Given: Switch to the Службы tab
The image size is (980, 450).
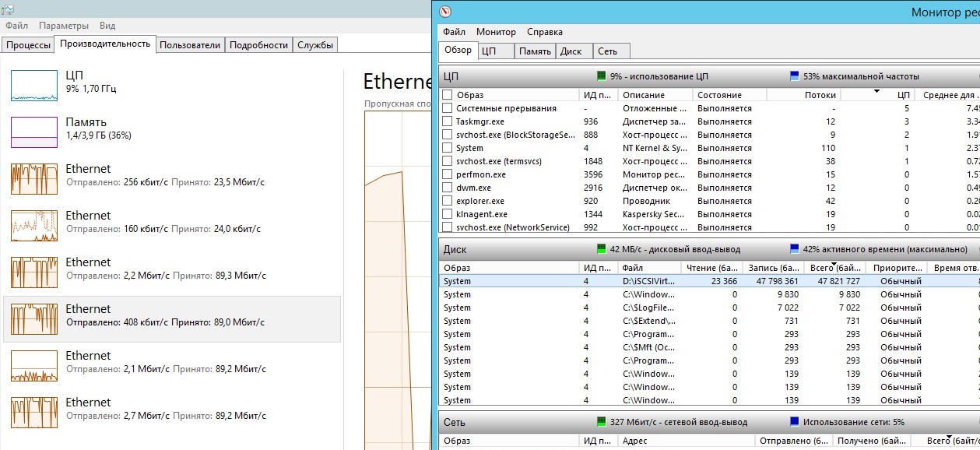Looking at the screenshot, I should click(315, 45).
